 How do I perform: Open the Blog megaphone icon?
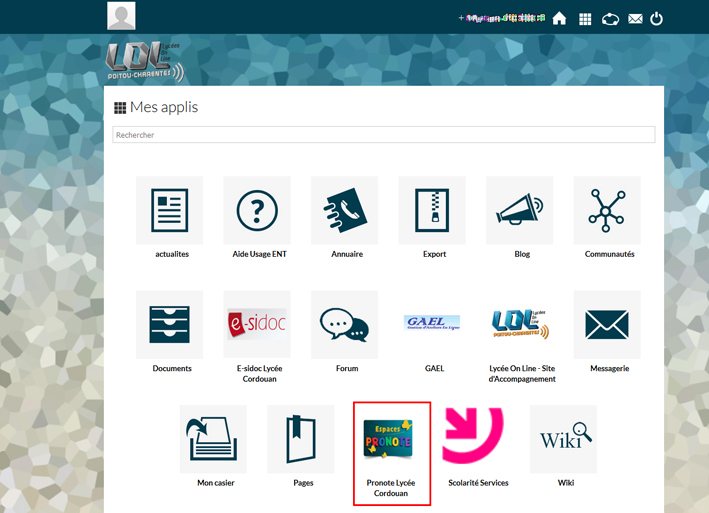pyautogui.click(x=520, y=210)
